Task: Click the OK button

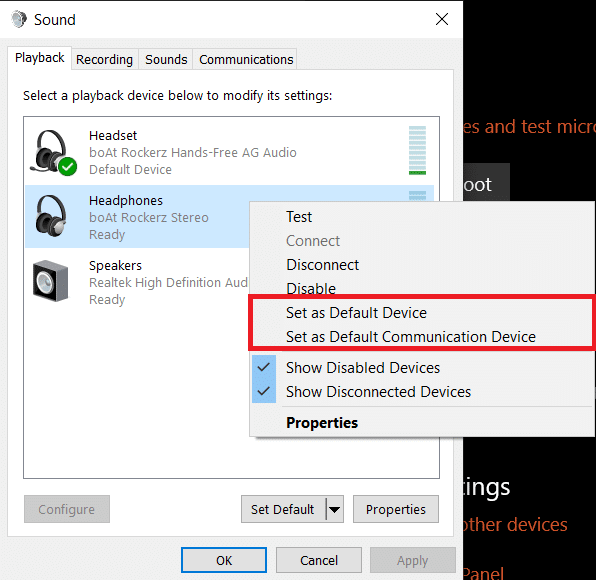Action: pos(224,560)
